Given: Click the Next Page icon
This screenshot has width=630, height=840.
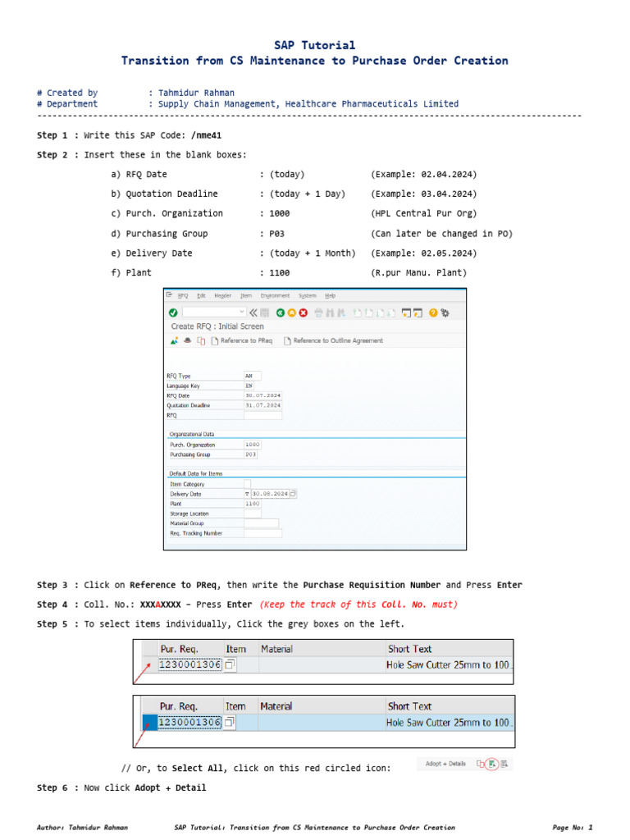Looking at the screenshot, I should (x=380, y=313).
